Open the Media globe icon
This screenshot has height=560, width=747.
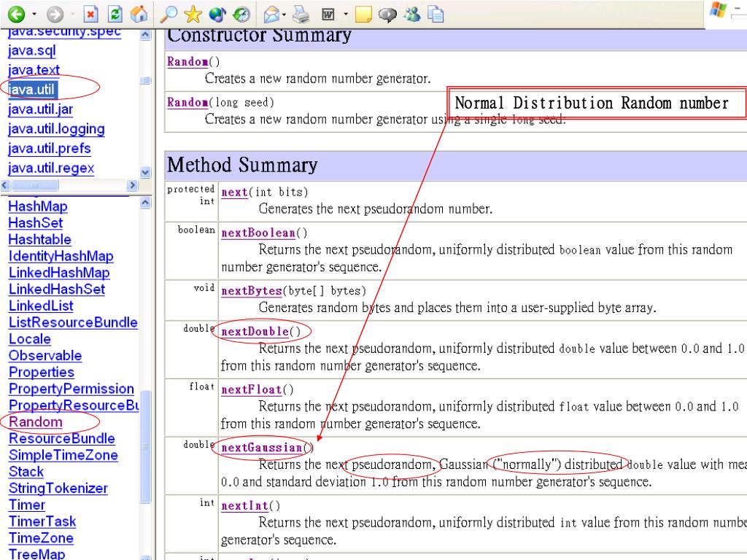pyautogui.click(x=217, y=15)
